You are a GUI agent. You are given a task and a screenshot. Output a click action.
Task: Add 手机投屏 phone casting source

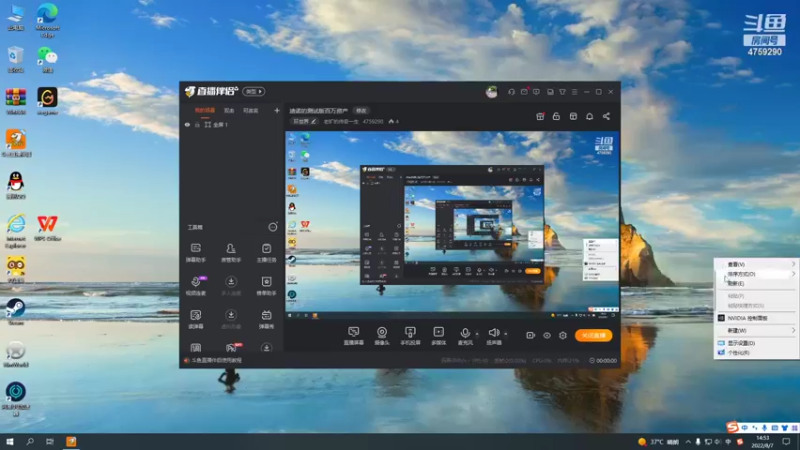410,336
